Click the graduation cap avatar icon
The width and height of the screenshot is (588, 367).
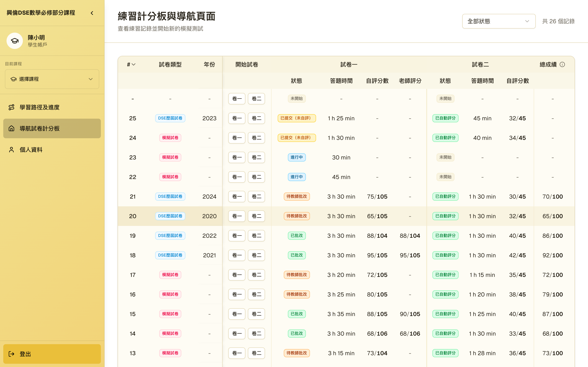coord(14,41)
